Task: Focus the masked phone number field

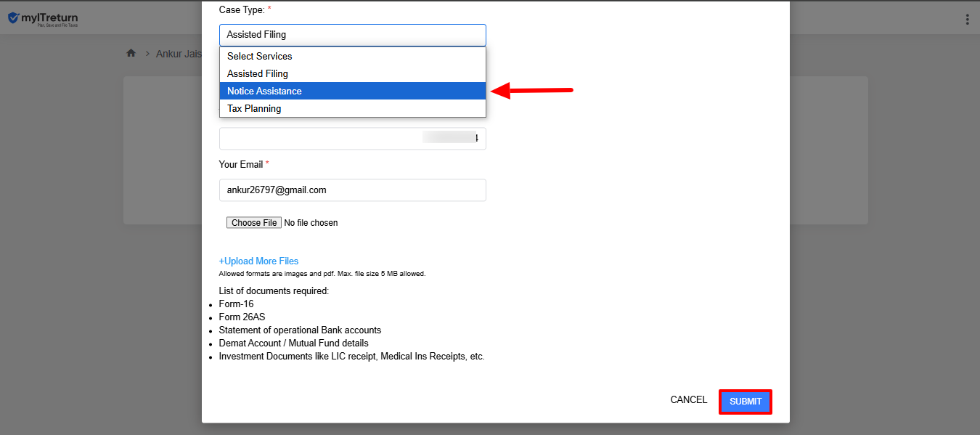Action: tap(352, 138)
